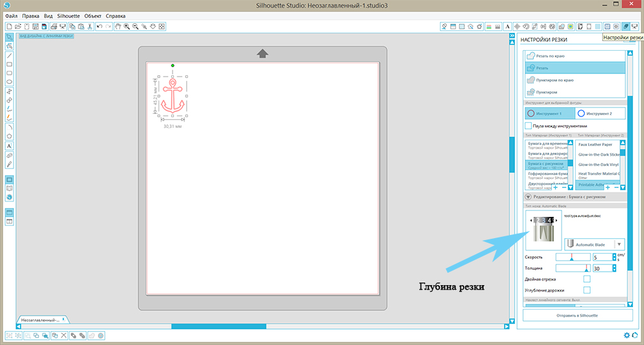This screenshot has width=644, height=345.
Task: Open the Automatic Blade dropdown
Action: pos(619,245)
